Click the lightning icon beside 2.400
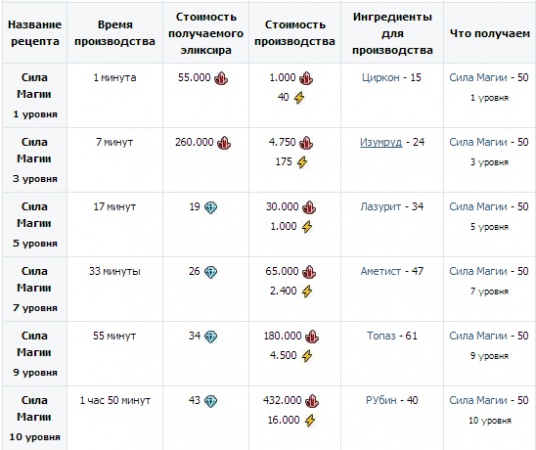The height and width of the screenshot is (450, 536). click(x=307, y=291)
